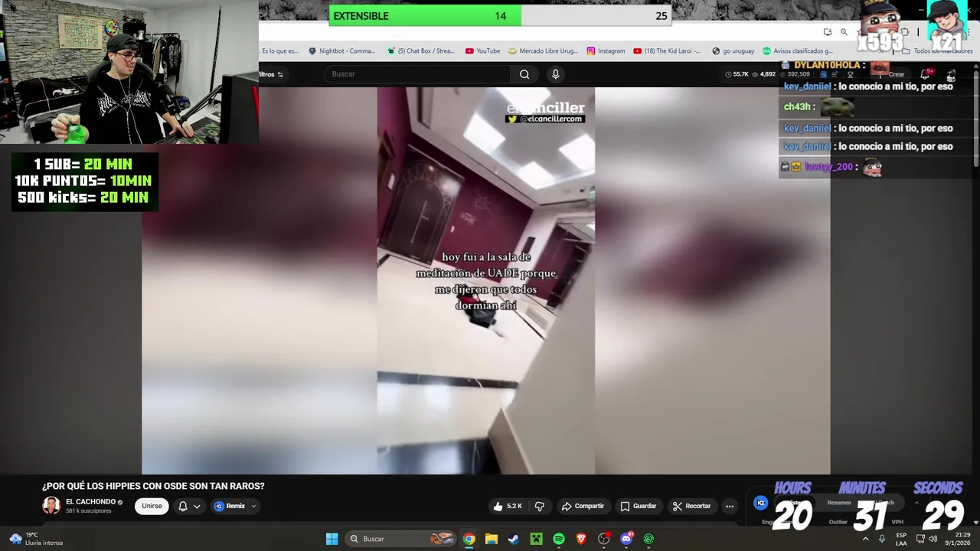The height and width of the screenshot is (551, 980).
Task: Open the EL CACHONDO channel name link
Action: tap(90, 502)
